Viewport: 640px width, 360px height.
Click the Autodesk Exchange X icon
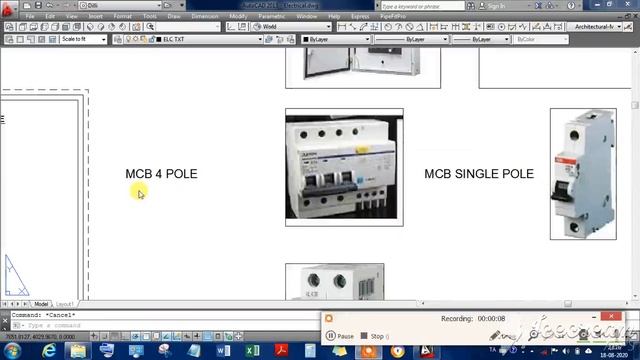tap(539, 6)
